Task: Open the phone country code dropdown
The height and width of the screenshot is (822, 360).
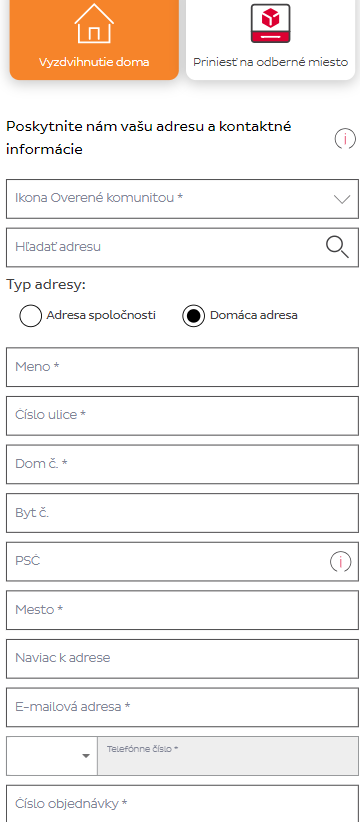Action: click(x=52, y=755)
